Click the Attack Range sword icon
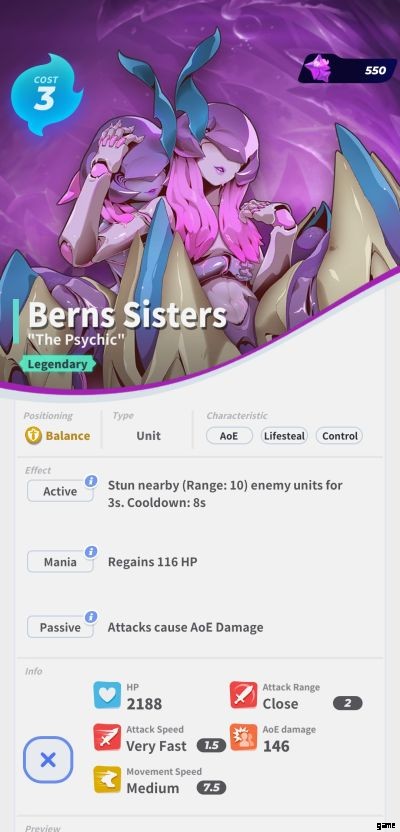This screenshot has width=400, height=832. pyautogui.click(x=244, y=695)
